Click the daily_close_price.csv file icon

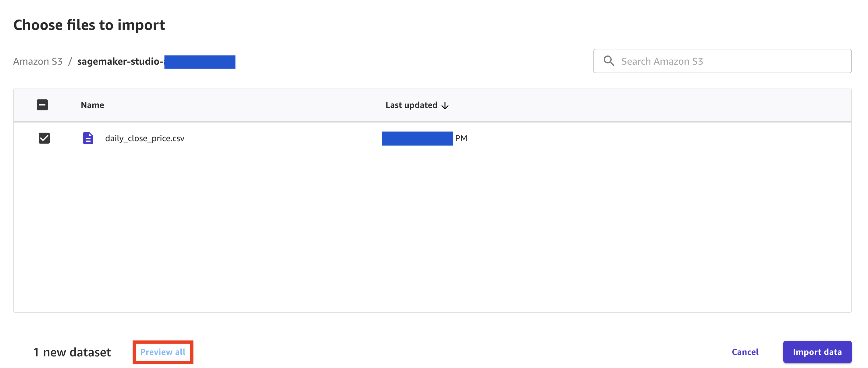[88, 138]
